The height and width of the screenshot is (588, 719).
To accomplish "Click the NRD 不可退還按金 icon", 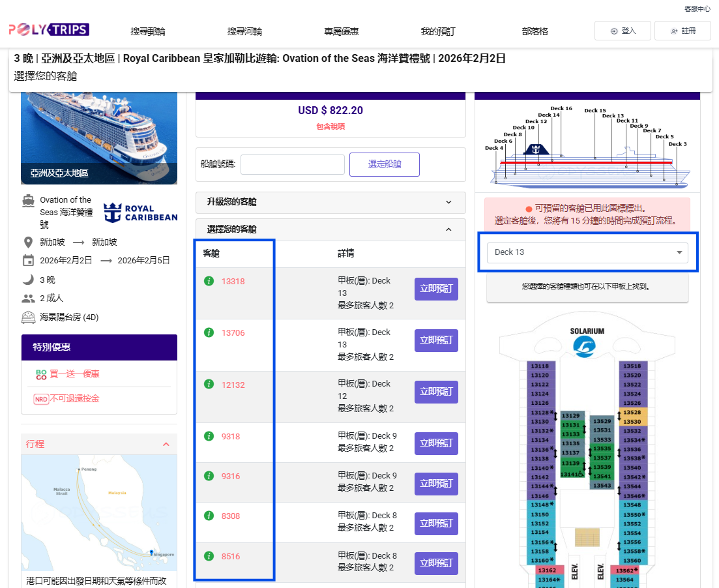I will click(41, 399).
